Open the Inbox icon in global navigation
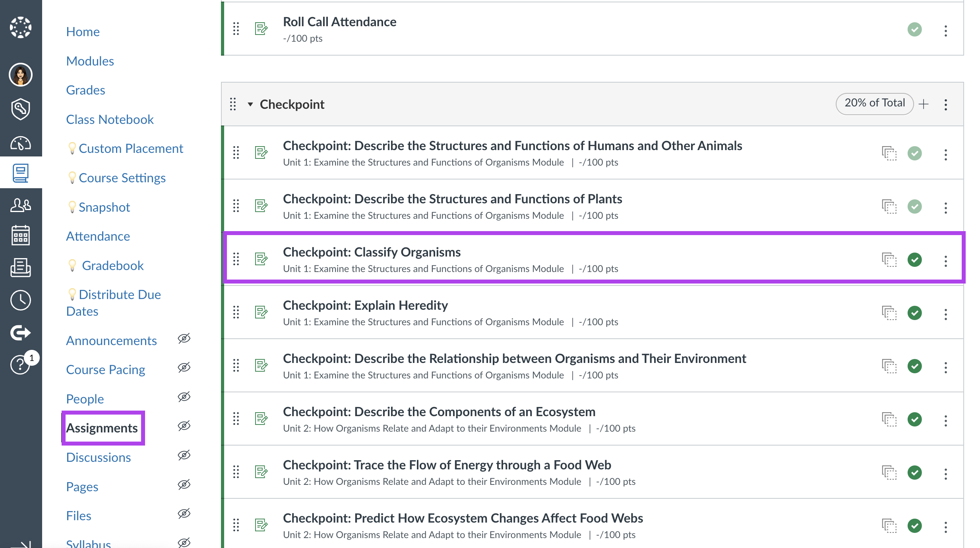The image size is (980, 548). (21, 267)
